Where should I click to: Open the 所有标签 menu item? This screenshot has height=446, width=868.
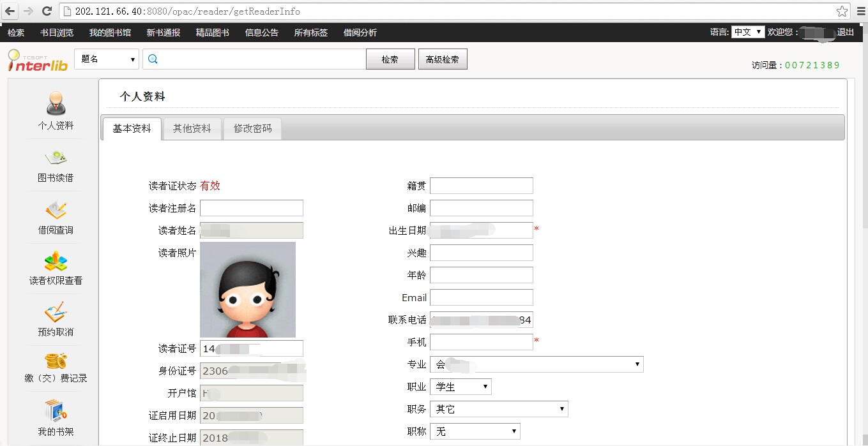click(x=311, y=33)
